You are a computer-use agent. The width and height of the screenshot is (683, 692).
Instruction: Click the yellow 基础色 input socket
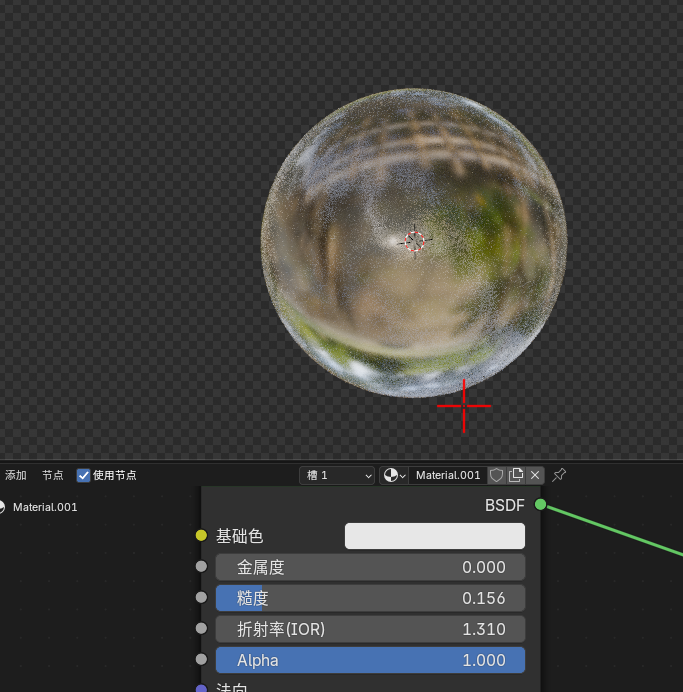(201, 535)
